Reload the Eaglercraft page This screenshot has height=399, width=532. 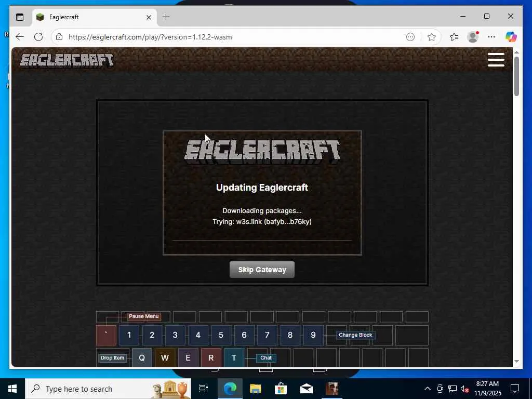point(38,37)
